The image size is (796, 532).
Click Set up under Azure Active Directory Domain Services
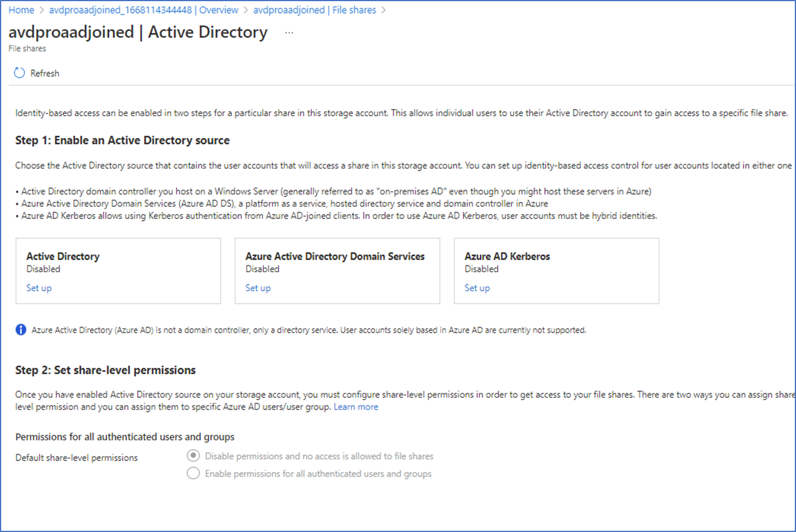pyautogui.click(x=258, y=288)
